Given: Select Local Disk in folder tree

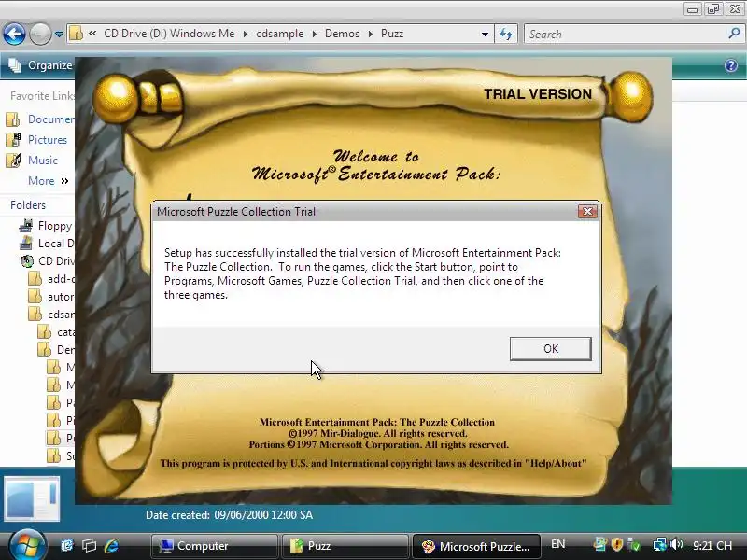Looking at the screenshot, I should pyautogui.click(x=47, y=244).
